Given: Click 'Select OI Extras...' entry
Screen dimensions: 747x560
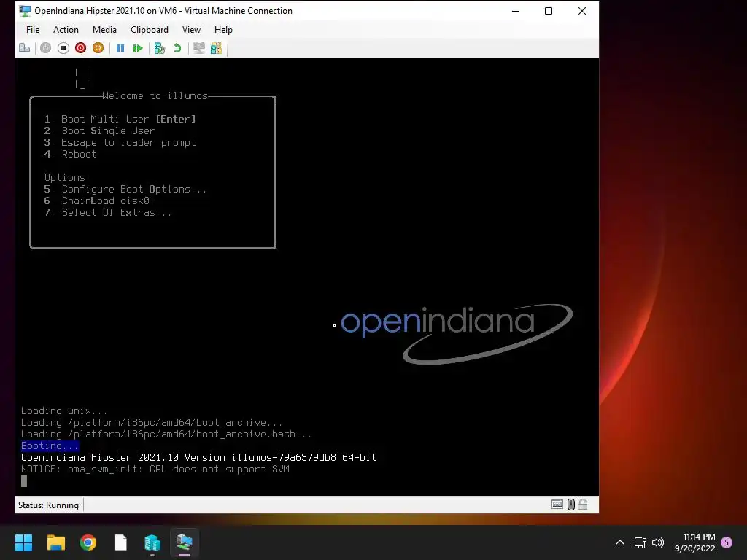Looking at the screenshot, I should [x=108, y=212].
